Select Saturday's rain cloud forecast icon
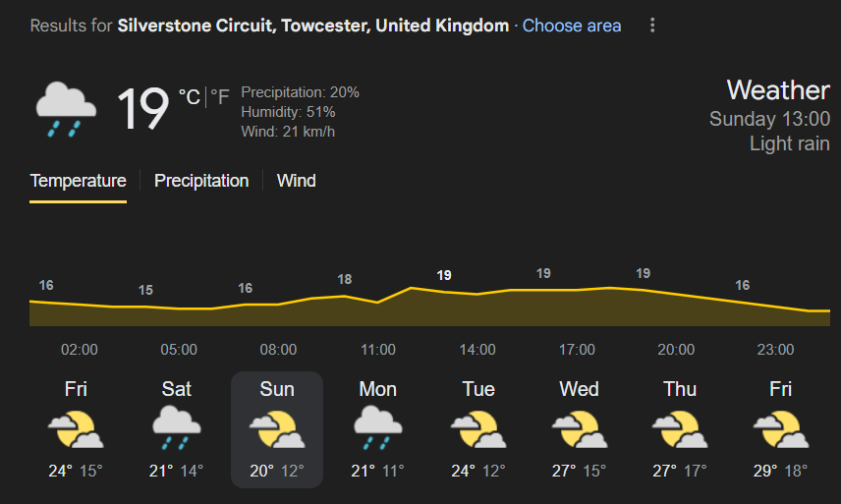 177,427
